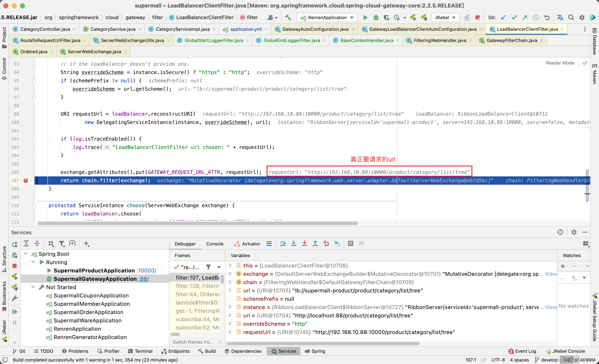Image resolution: width=599 pixels, height=364 pixels.
Task: Expand the requestUrl variable node
Action: coord(230,332)
